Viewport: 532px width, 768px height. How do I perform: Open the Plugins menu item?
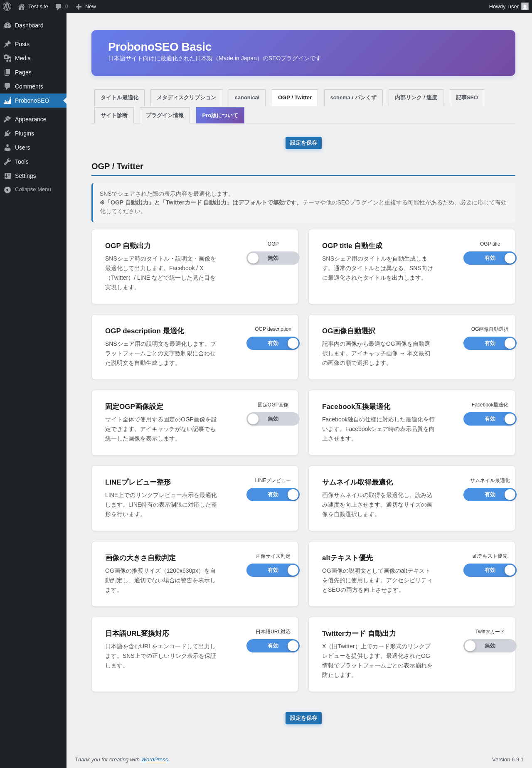pyautogui.click(x=33, y=133)
